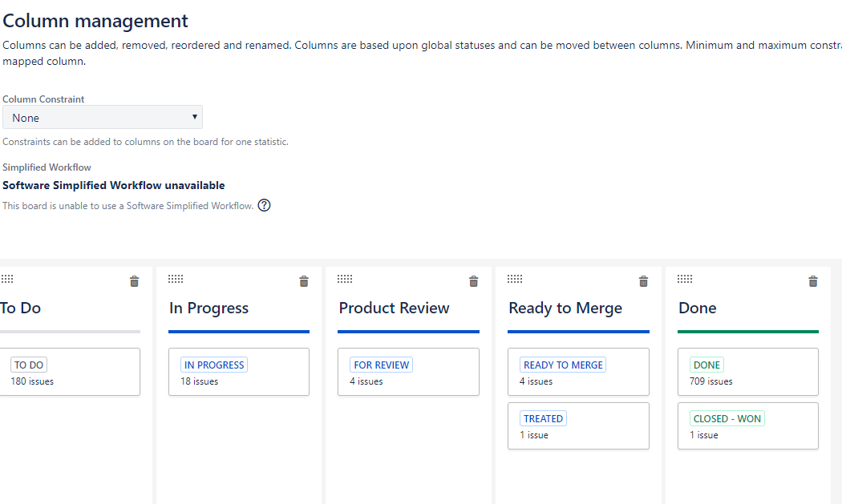Delete the Done column
The image size is (842, 504).
(813, 281)
